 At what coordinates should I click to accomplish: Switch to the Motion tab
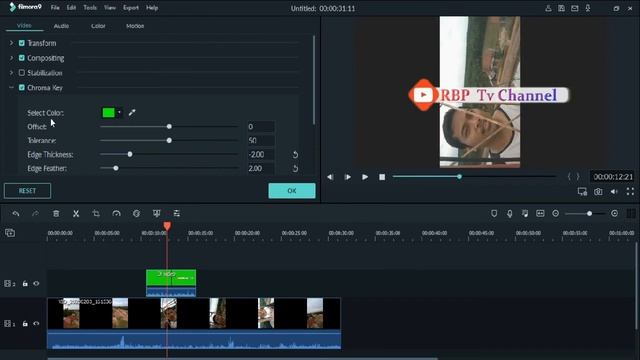(135, 26)
